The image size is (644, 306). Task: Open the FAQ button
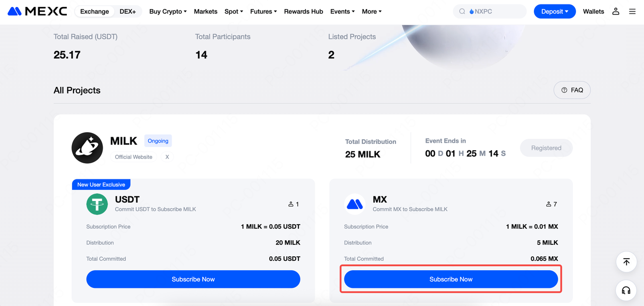coord(572,90)
